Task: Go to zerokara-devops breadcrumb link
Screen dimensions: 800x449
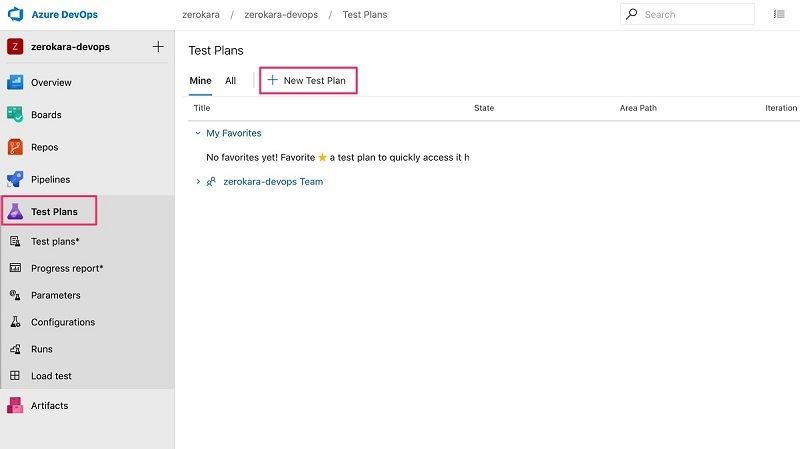Action: 281,15
